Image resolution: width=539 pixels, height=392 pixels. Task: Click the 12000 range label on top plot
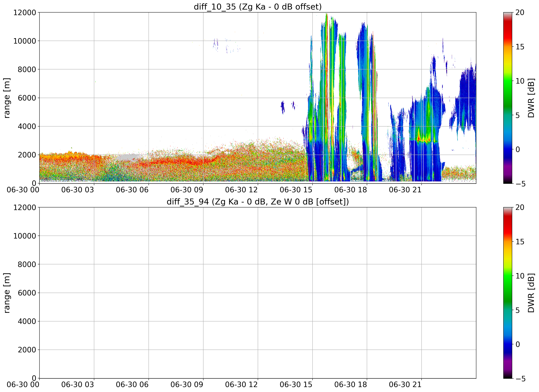pos(25,13)
